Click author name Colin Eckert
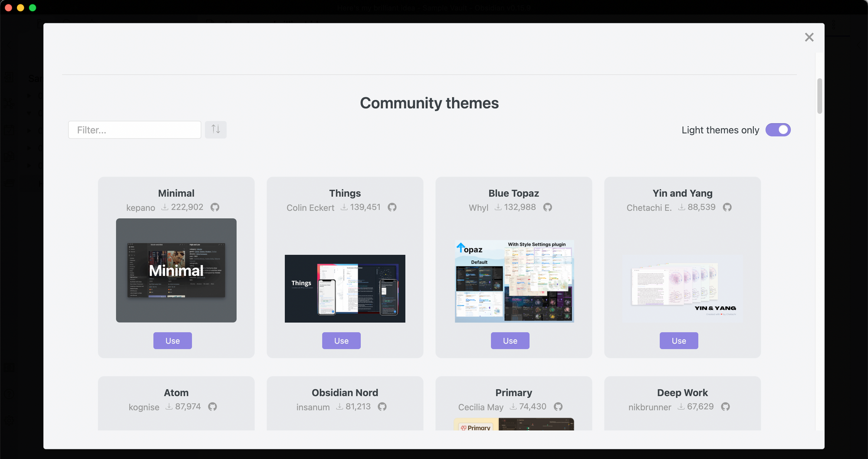The width and height of the screenshot is (868, 459). point(310,208)
